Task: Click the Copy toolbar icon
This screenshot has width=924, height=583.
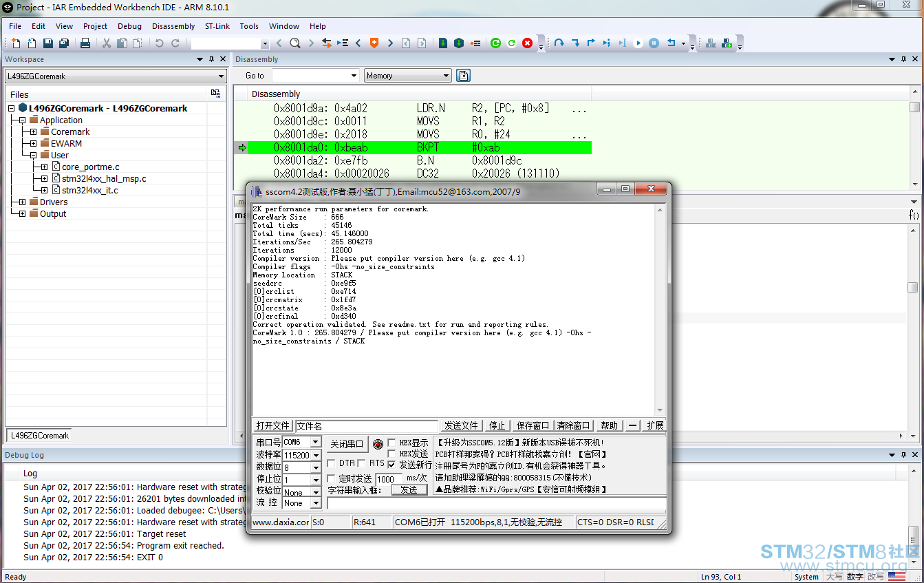Action: [122, 43]
